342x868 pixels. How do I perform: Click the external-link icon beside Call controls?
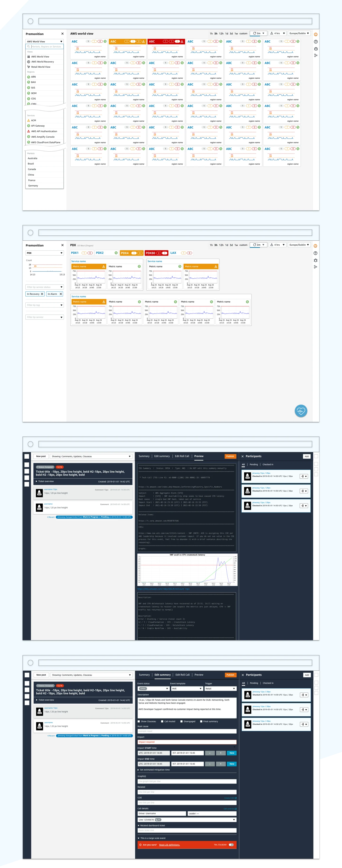tap(236, 809)
